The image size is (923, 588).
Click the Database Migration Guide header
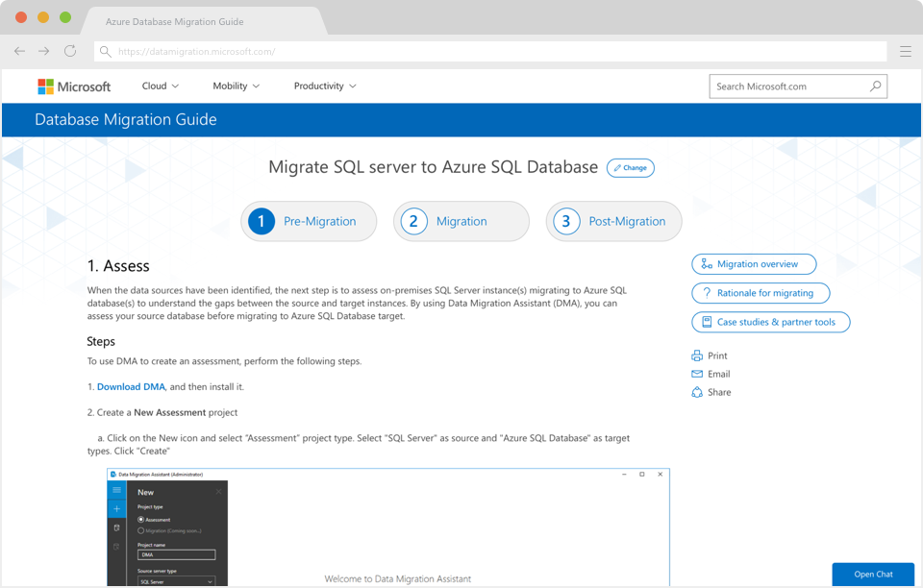coord(126,119)
